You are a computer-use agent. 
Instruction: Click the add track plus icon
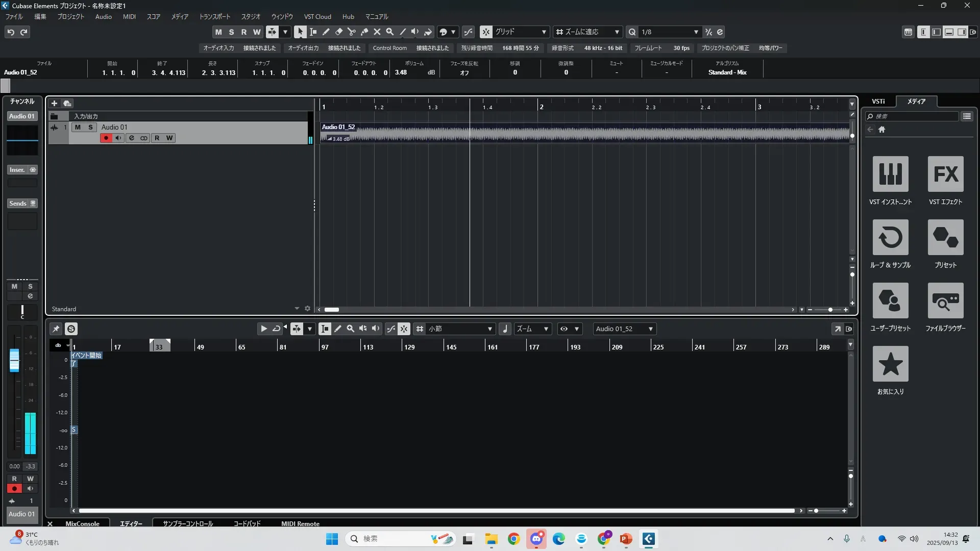tap(54, 103)
